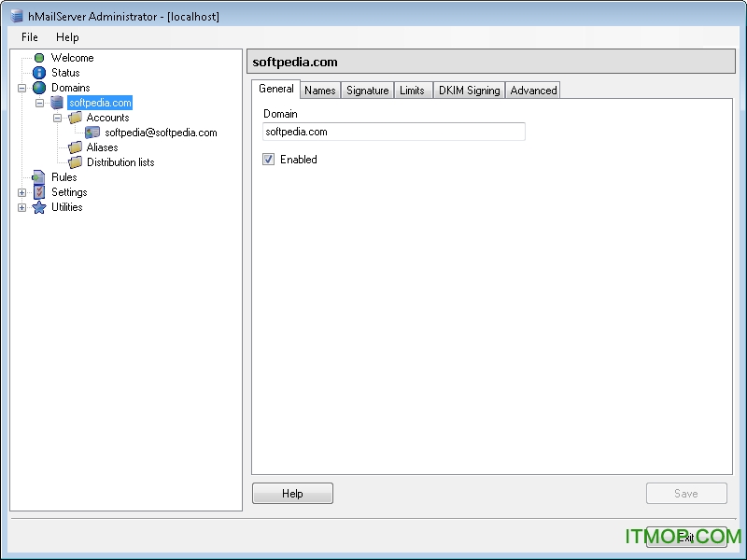
Task: Click the Domains globe icon
Action: [x=39, y=88]
